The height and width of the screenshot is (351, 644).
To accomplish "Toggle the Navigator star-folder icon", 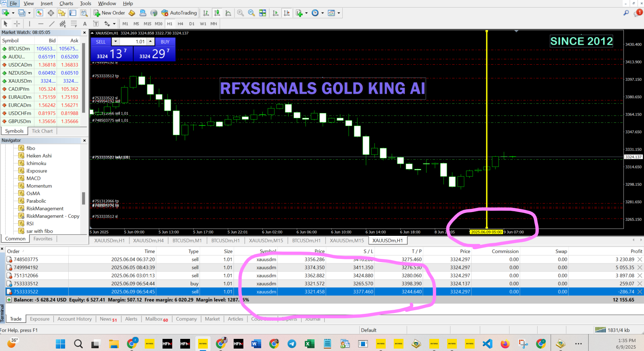I will [x=61, y=13].
